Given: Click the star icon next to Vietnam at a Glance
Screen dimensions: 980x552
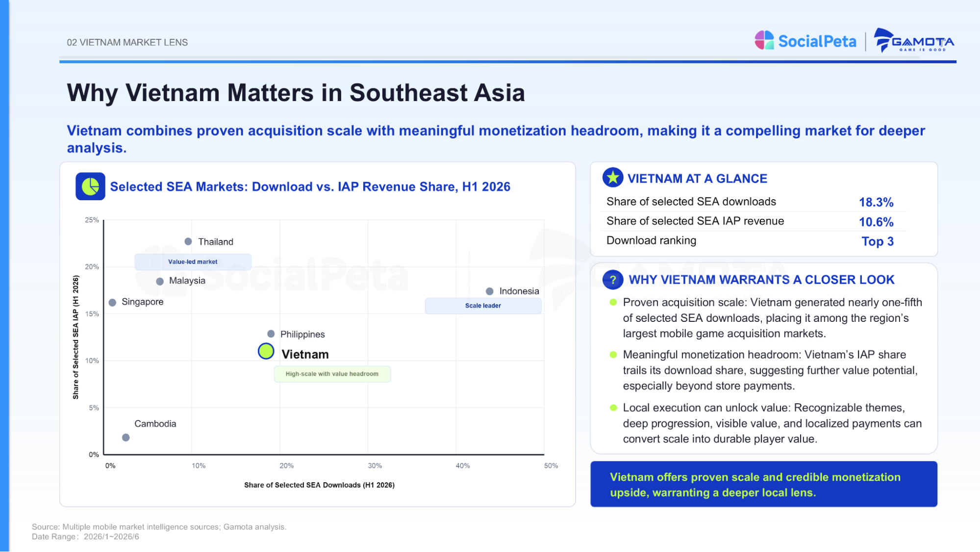Looking at the screenshot, I should pos(613,178).
